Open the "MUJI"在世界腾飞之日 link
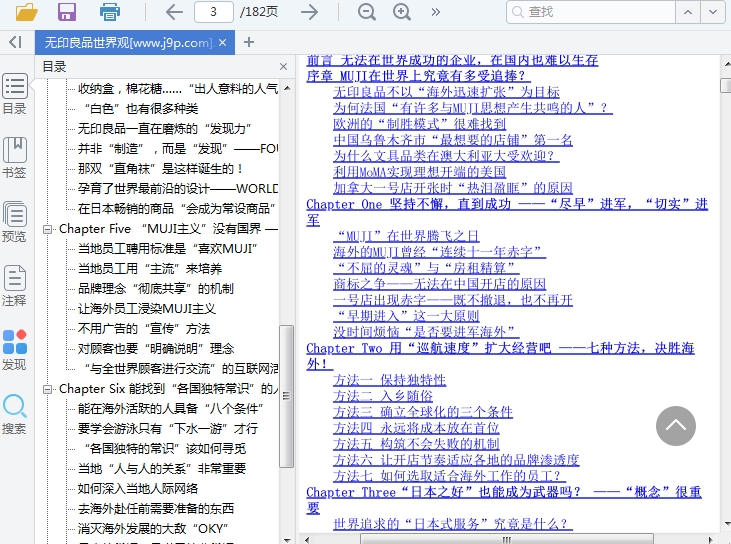This screenshot has width=731, height=544. (x=406, y=236)
